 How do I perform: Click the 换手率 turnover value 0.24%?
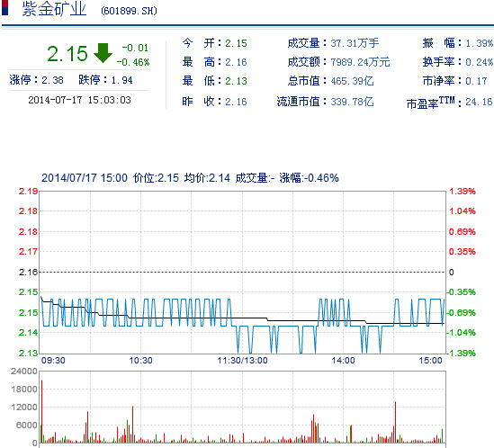480,62
